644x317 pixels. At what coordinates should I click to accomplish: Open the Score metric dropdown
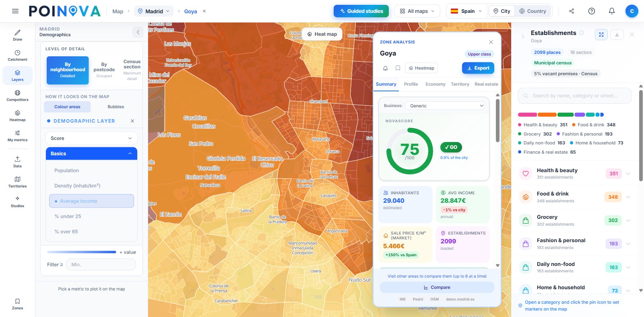pos(91,138)
